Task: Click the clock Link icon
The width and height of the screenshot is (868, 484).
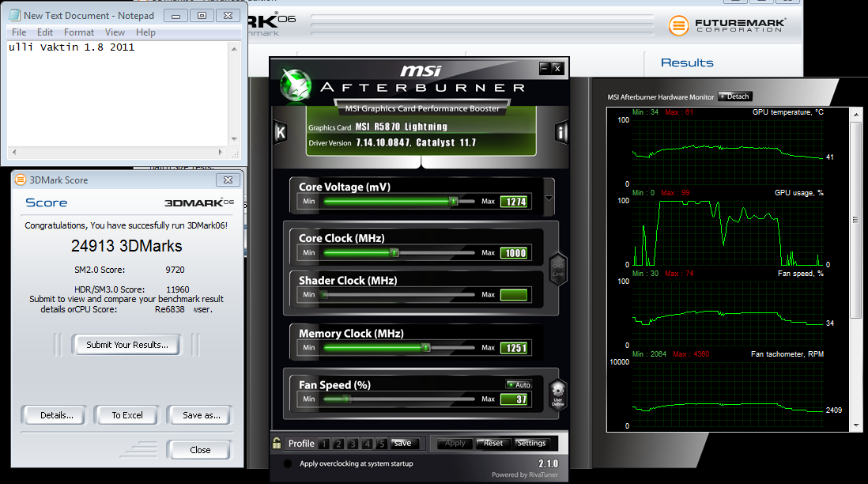Action: click(x=557, y=267)
